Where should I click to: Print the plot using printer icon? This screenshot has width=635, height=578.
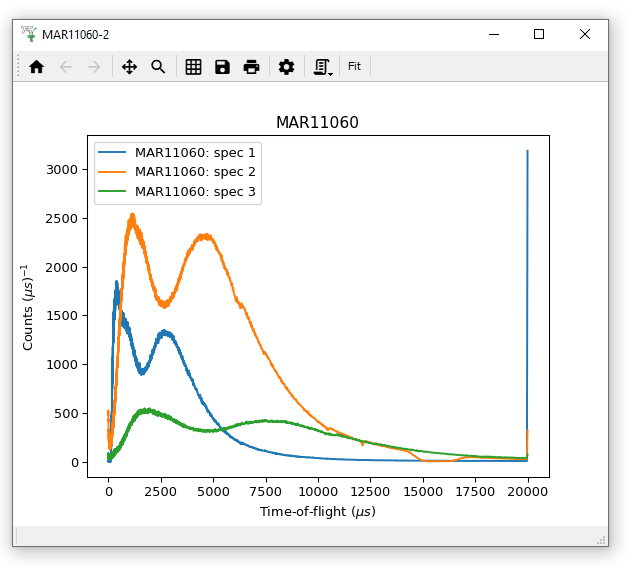252,67
